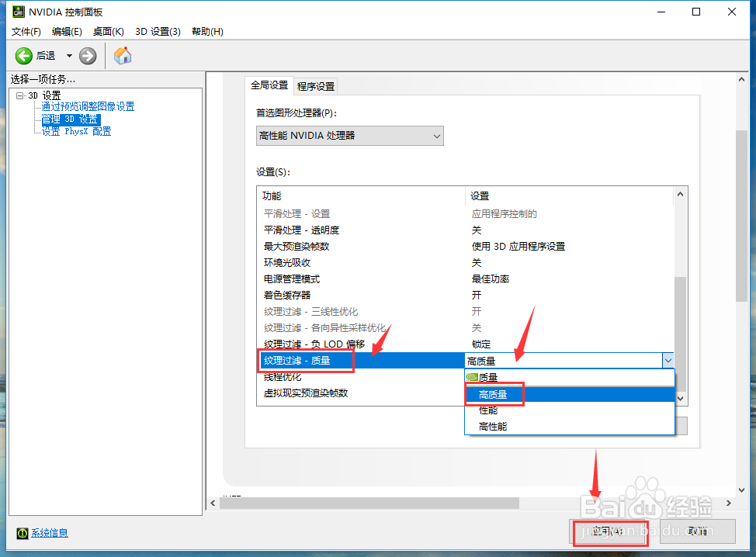
Task: Click main panel vertical scroll-down arrow
Action: (741, 490)
